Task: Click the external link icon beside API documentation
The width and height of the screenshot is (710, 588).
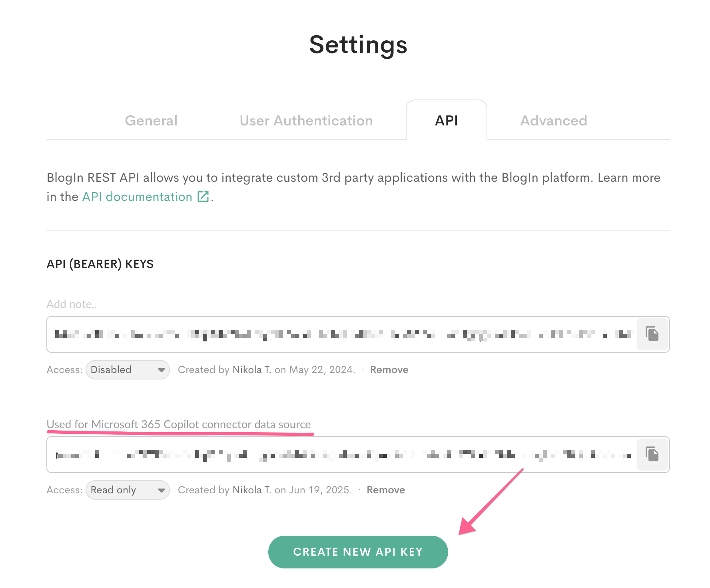Action: click(x=203, y=197)
